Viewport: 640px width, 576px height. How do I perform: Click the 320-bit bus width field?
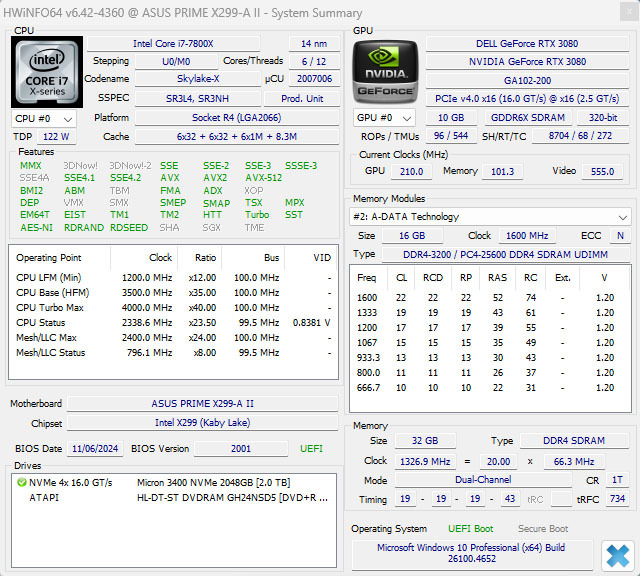[x=603, y=118]
